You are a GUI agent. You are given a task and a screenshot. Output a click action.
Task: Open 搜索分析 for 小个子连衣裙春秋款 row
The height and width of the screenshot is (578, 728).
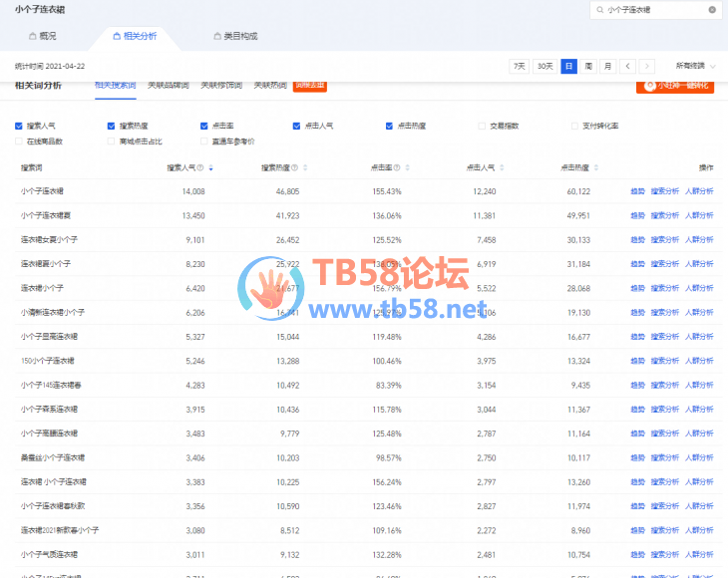pos(665,506)
